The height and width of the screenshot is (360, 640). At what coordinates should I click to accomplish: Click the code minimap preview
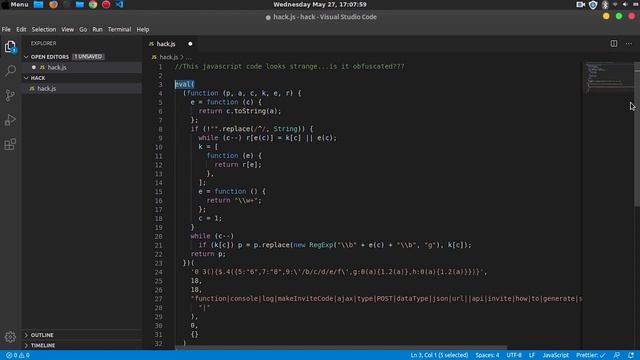pyautogui.click(x=608, y=78)
